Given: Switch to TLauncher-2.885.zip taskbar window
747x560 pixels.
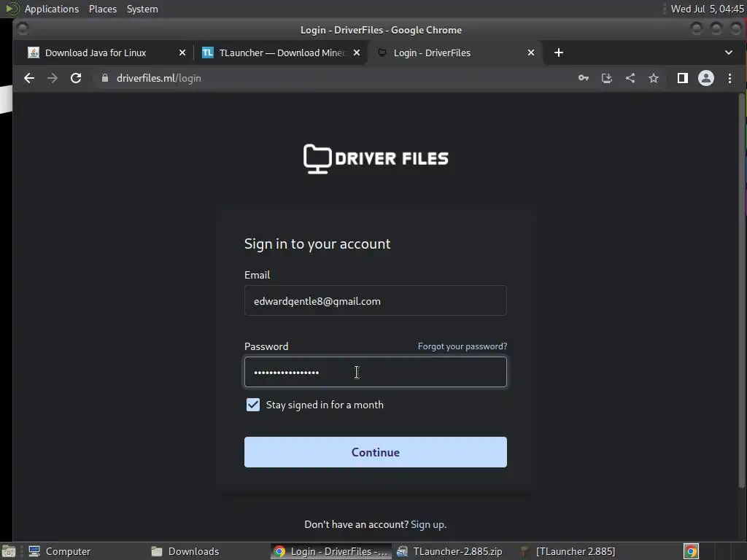Looking at the screenshot, I should [x=450, y=551].
